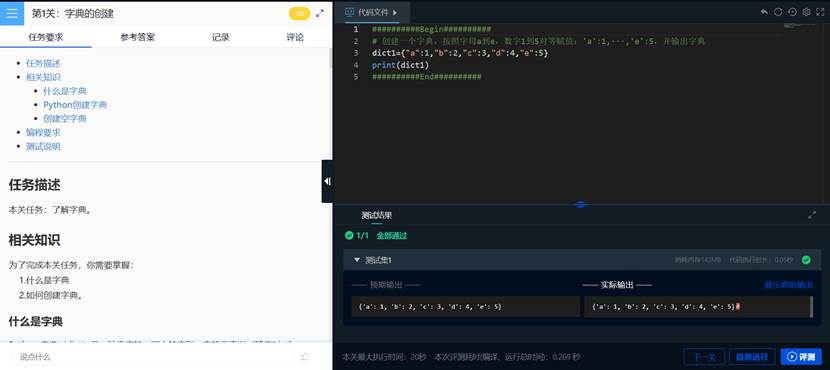Click the blue splitter handle above the test results
This screenshot has height=370, width=830.
tap(580, 204)
